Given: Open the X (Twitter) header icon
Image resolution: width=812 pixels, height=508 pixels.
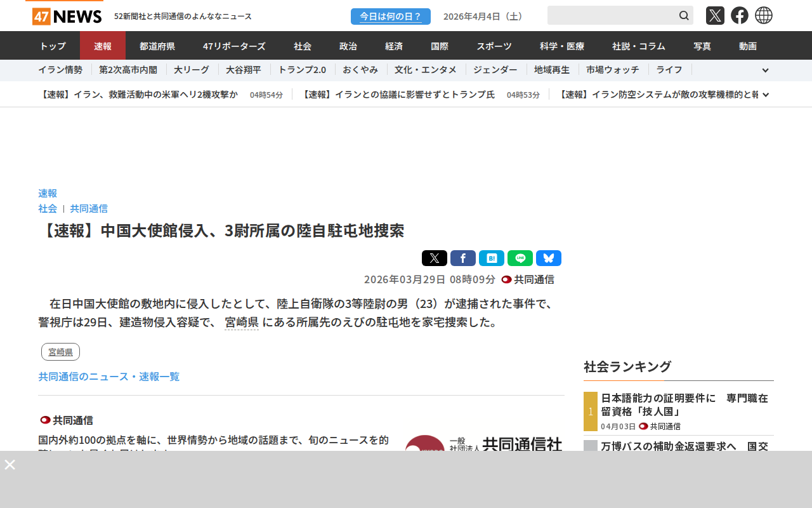Looking at the screenshot, I should coord(715,15).
